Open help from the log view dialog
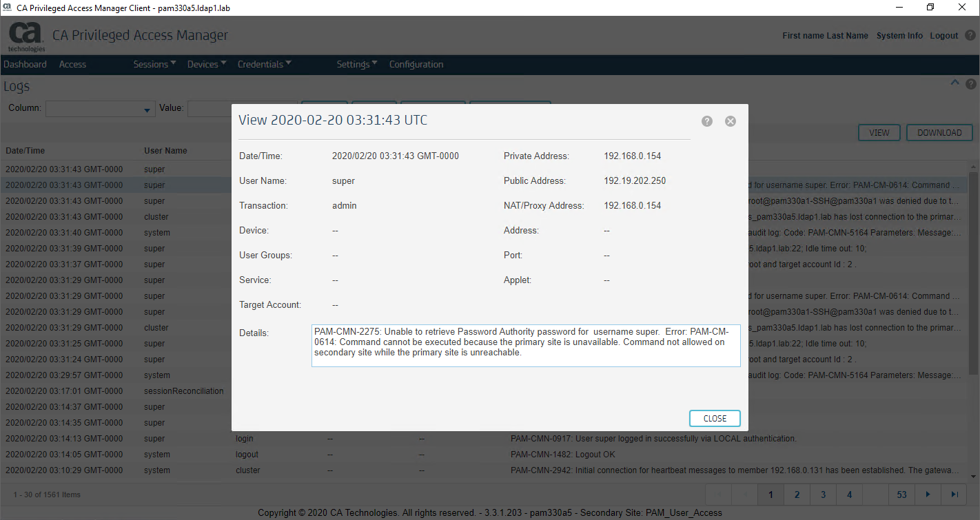The height and width of the screenshot is (520, 980). (x=707, y=121)
